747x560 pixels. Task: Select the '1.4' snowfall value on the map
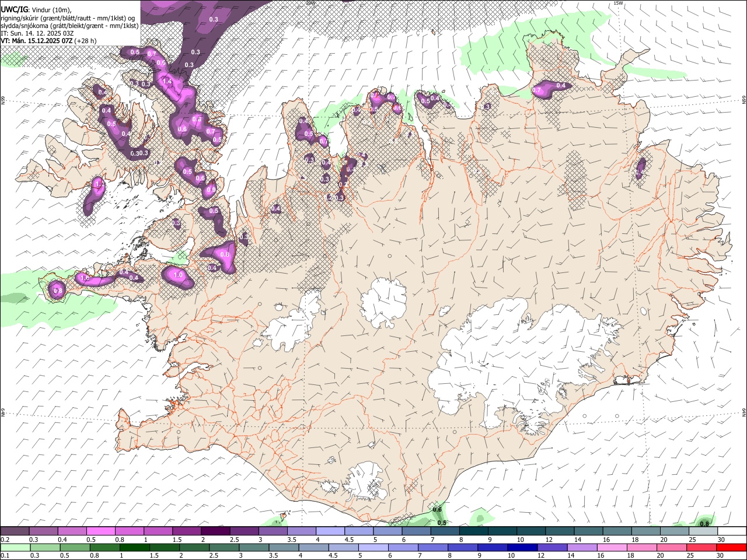pos(167,82)
